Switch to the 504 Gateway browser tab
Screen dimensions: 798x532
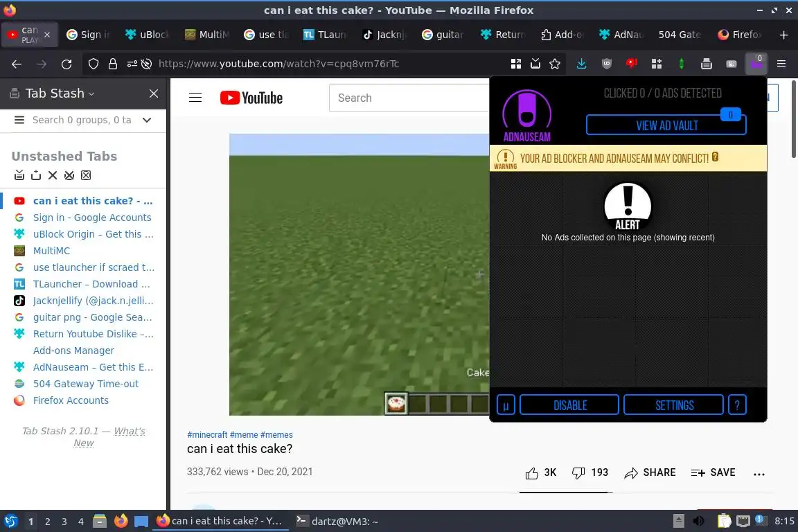click(680, 35)
